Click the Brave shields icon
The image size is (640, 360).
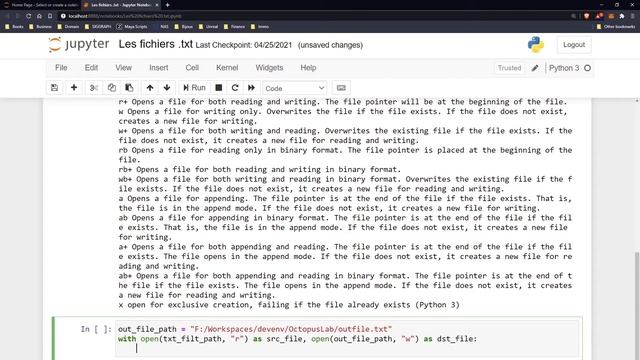(587, 16)
